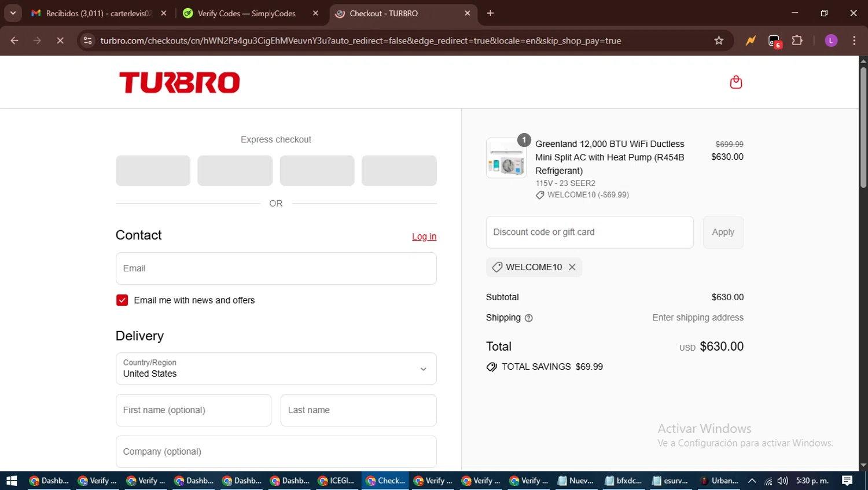
Task: Open the Urban taskbar application
Action: (x=719, y=481)
